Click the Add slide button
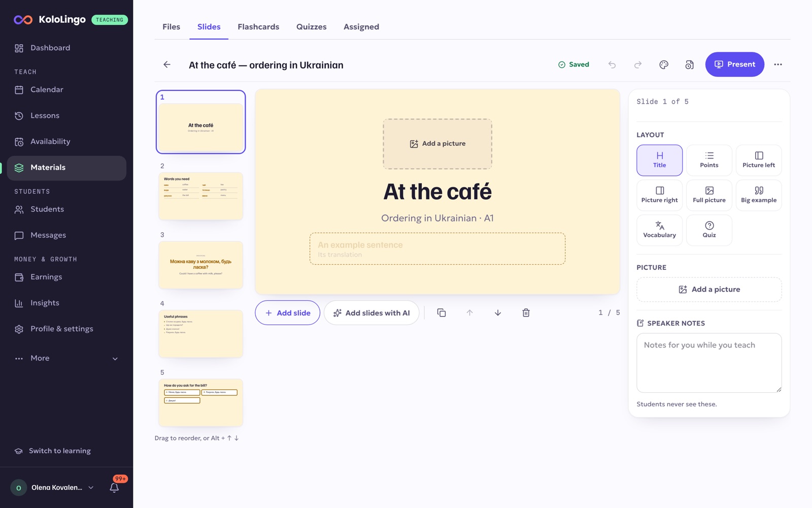812x508 pixels. pos(287,313)
